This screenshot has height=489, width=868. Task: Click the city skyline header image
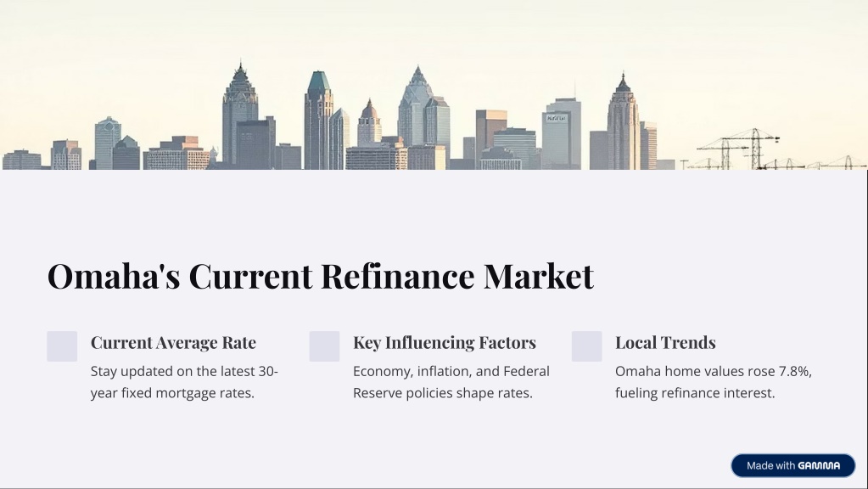434,85
